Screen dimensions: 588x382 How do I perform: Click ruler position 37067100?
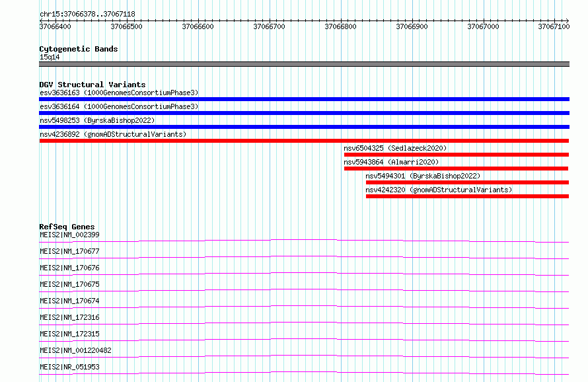click(x=554, y=26)
